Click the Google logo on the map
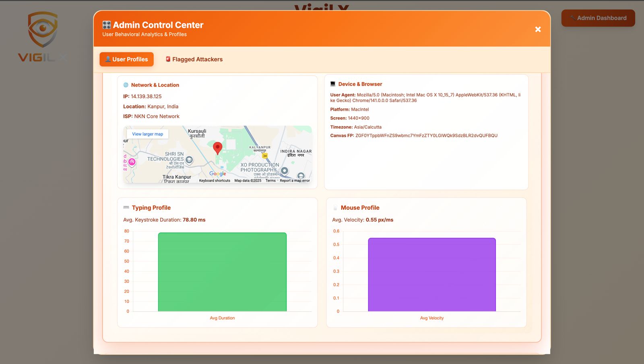 pos(218,174)
